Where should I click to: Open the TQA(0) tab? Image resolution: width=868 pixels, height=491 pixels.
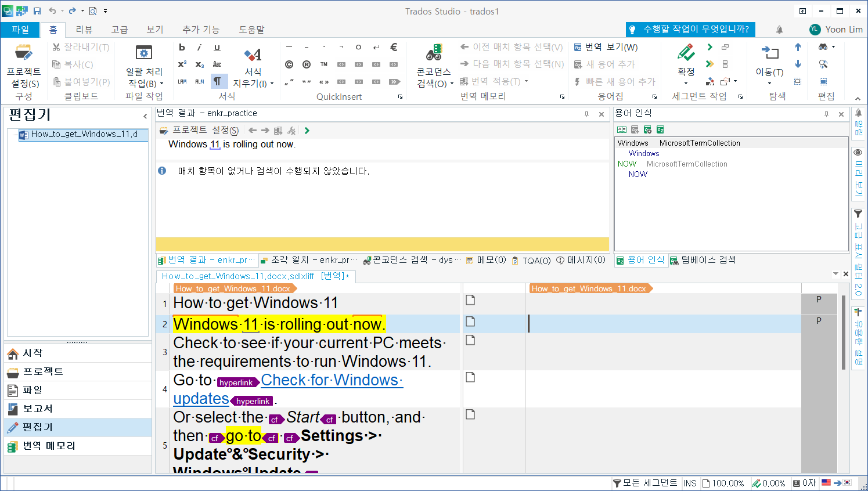[531, 261]
